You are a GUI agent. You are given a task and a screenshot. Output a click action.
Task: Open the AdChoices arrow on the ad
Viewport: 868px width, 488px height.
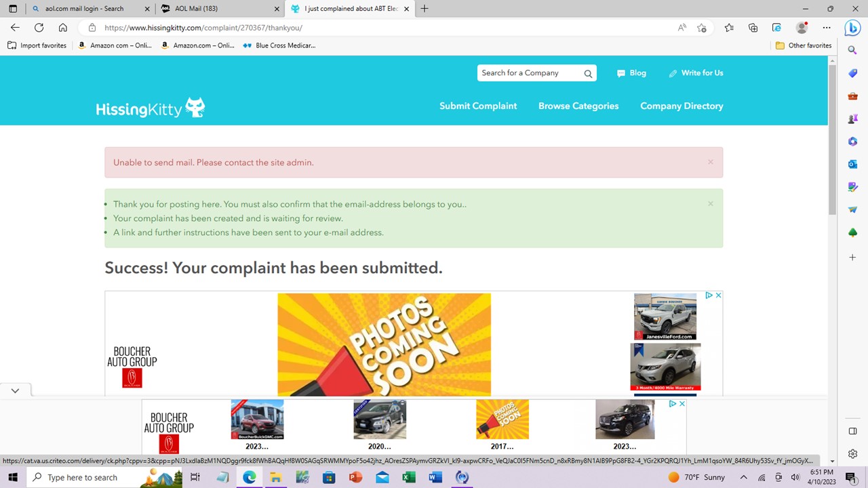tap(709, 295)
